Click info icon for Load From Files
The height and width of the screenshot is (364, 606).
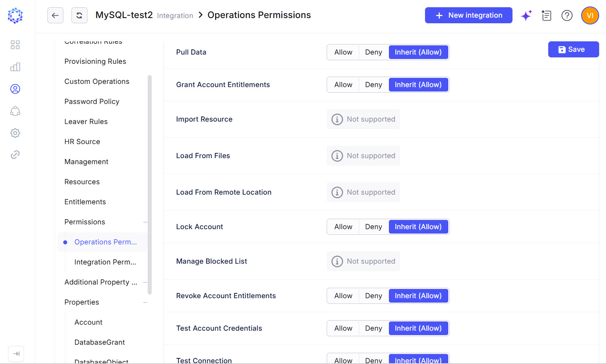[337, 156]
